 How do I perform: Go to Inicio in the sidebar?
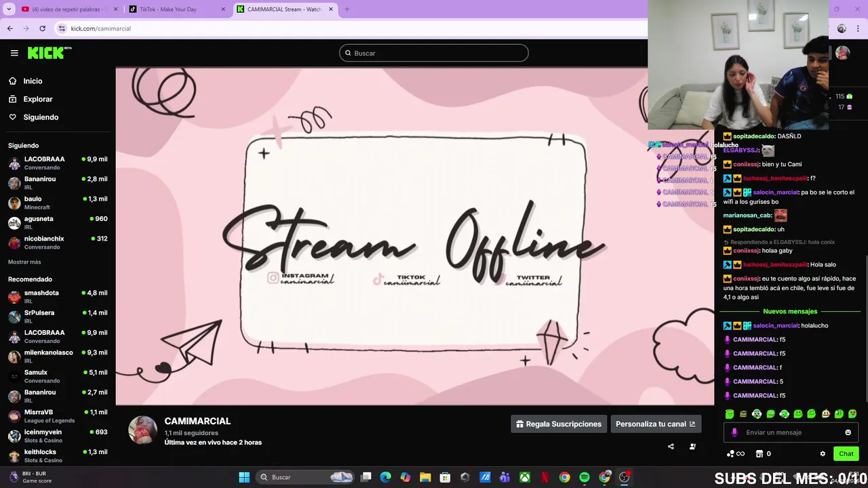[33, 81]
